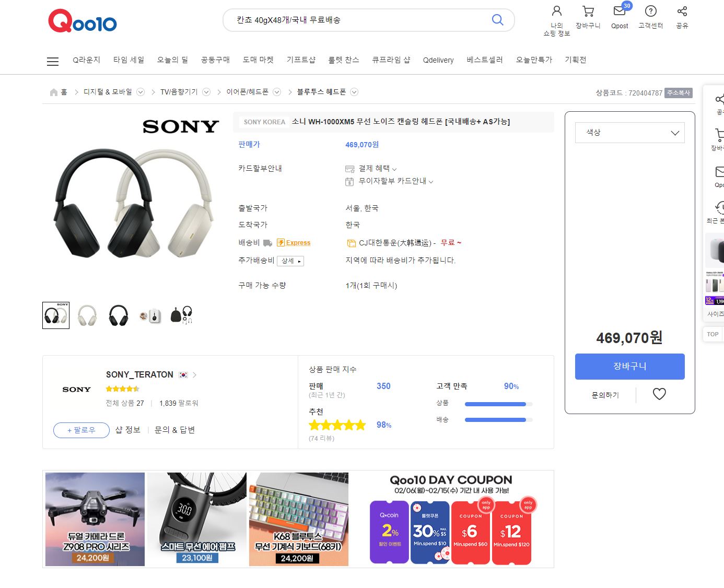The image size is (724, 588).
Task: Open My Shopping Info user icon
Action: click(x=557, y=11)
